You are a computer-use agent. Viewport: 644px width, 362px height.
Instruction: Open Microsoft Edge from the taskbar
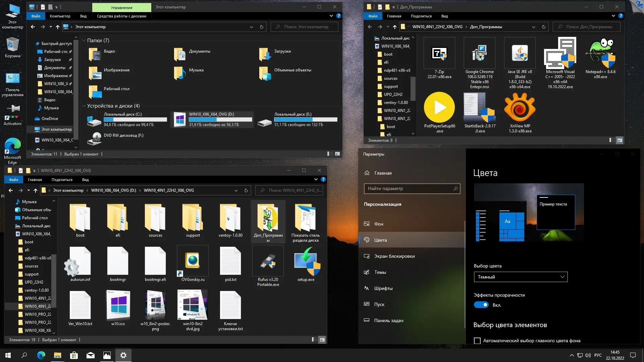pyautogui.click(x=41, y=355)
